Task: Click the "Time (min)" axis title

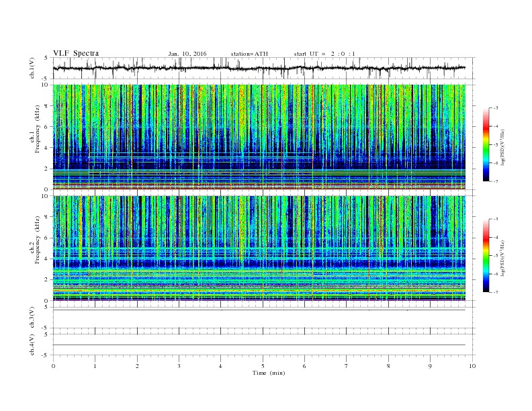Action: coord(269,373)
